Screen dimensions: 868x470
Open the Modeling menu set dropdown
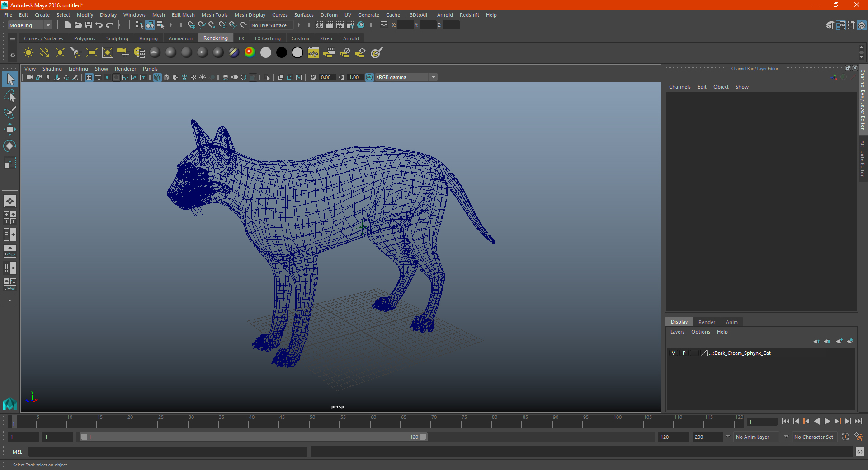(30, 25)
